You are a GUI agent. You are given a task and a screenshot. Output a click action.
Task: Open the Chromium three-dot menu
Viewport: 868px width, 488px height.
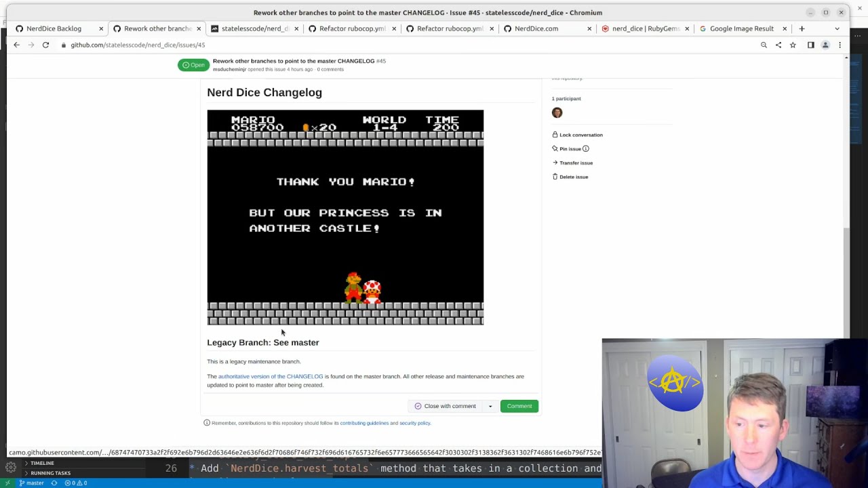[840, 45]
